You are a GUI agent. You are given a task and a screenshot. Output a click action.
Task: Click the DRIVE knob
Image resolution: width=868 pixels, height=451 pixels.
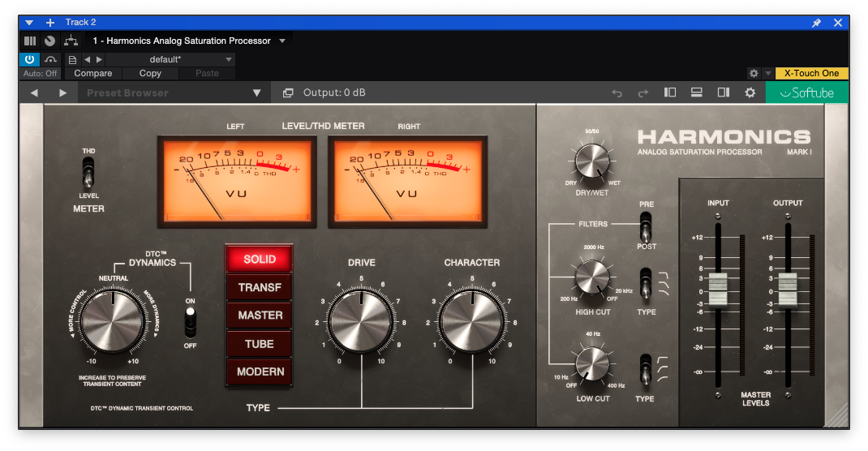point(361,320)
